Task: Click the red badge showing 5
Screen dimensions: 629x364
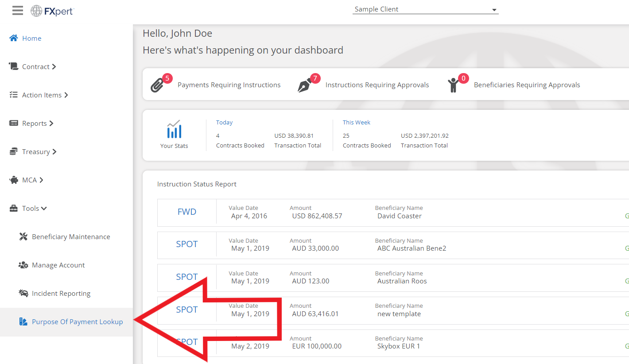Action: coord(167,78)
